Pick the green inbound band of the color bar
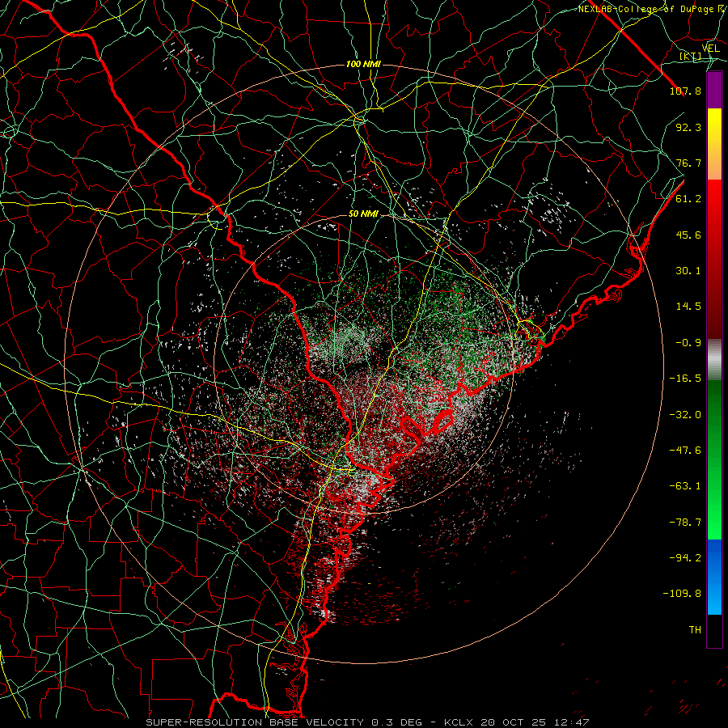The height and width of the screenshot is (728, 728). click(x=714, y=459)
